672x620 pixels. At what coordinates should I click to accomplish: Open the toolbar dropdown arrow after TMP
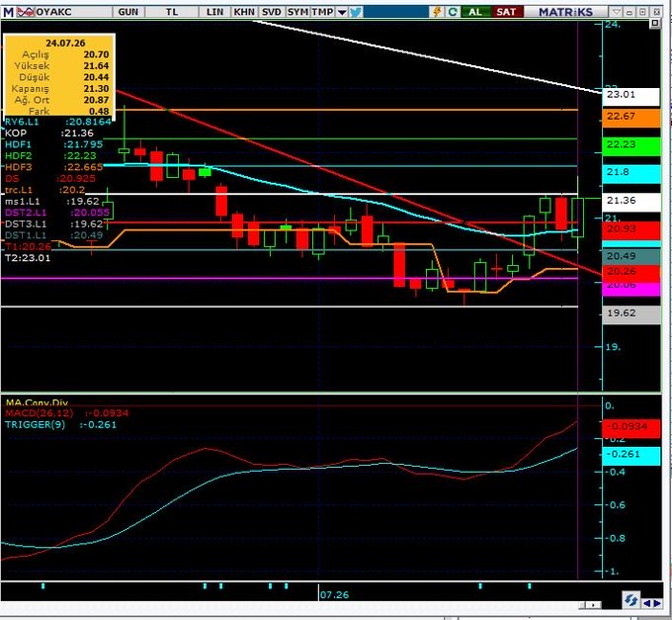(x=342, y=12)
